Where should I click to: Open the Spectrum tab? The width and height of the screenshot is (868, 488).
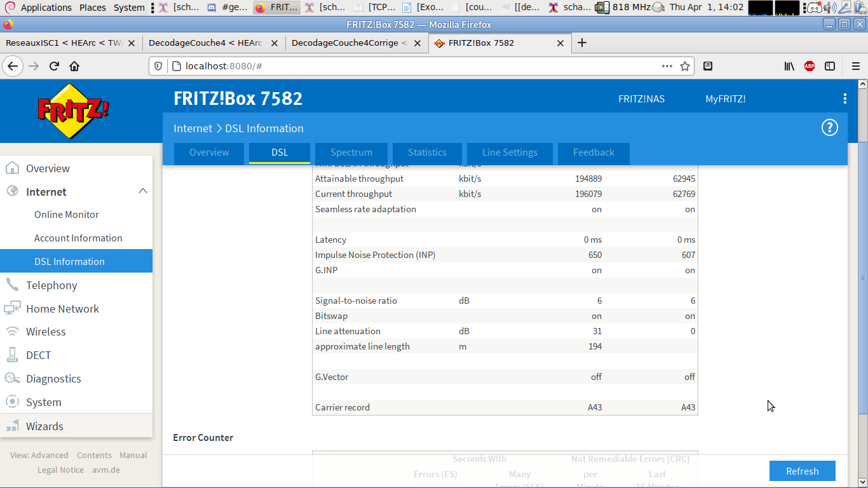click(x=351, y=152)
